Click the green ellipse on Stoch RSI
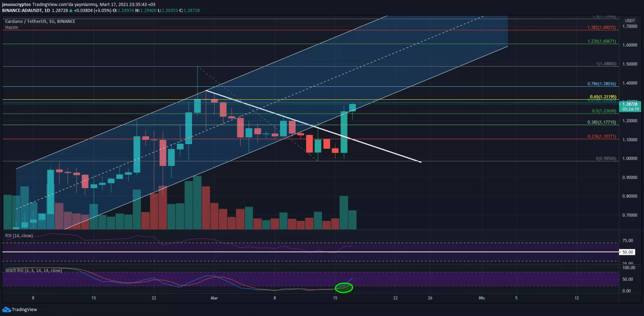The width and height of the screenshot is (644, 316). (x=344, y=288)
